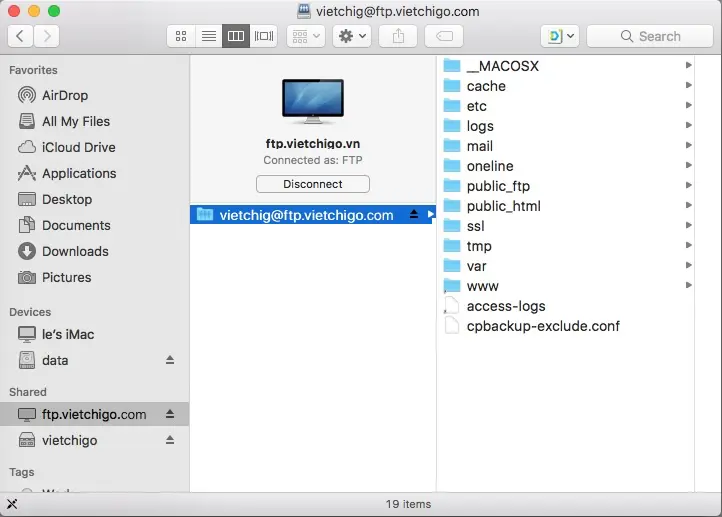
Task: Open Desktop in the sidebar
Action: coord(94,199)
